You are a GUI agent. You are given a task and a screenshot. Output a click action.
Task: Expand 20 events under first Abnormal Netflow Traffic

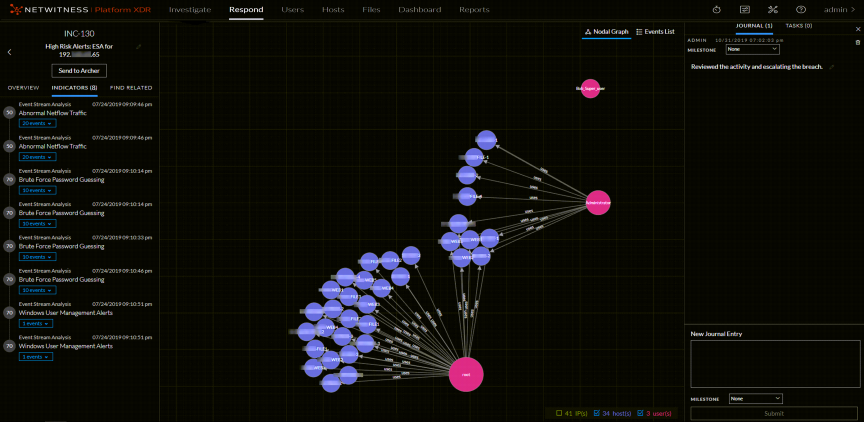point(37,123)
